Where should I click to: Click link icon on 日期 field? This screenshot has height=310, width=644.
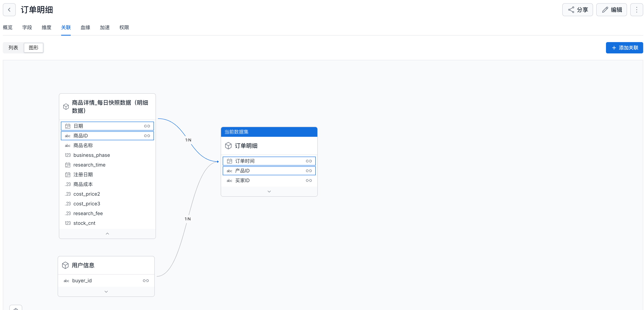tap(147, 126)
